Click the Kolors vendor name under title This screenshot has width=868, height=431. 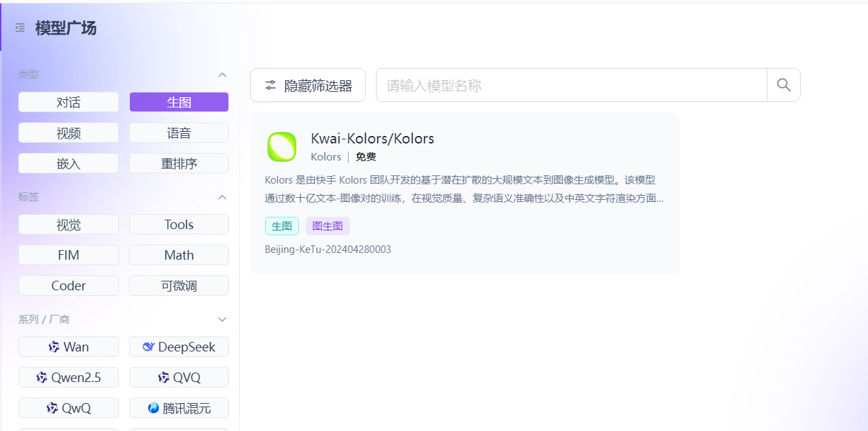click(326, 157)
